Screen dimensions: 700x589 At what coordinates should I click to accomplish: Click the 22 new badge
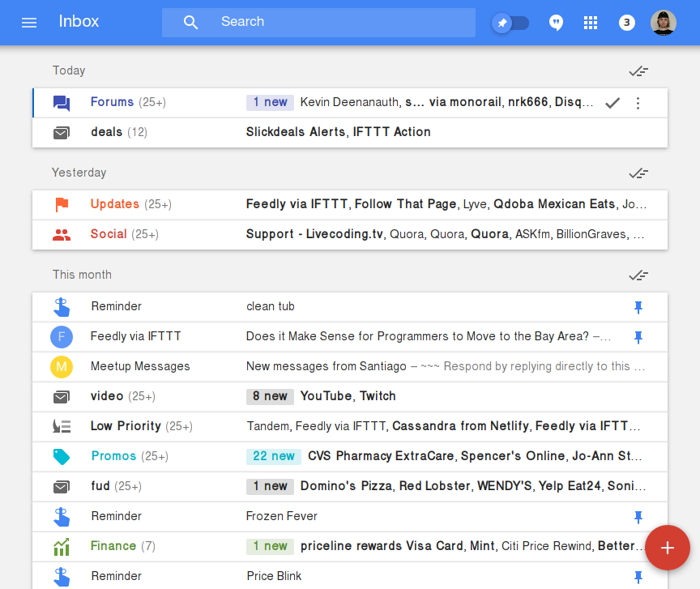274,456
